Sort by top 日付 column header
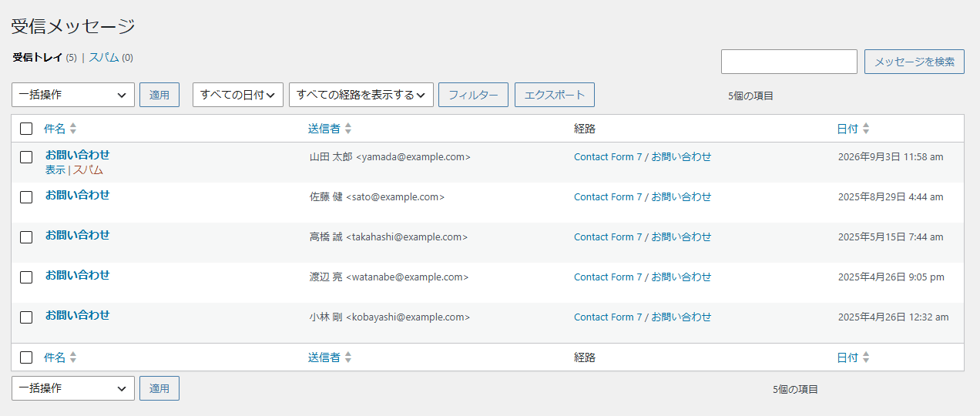Screen dimensions: 980x416 click(847, 129)
